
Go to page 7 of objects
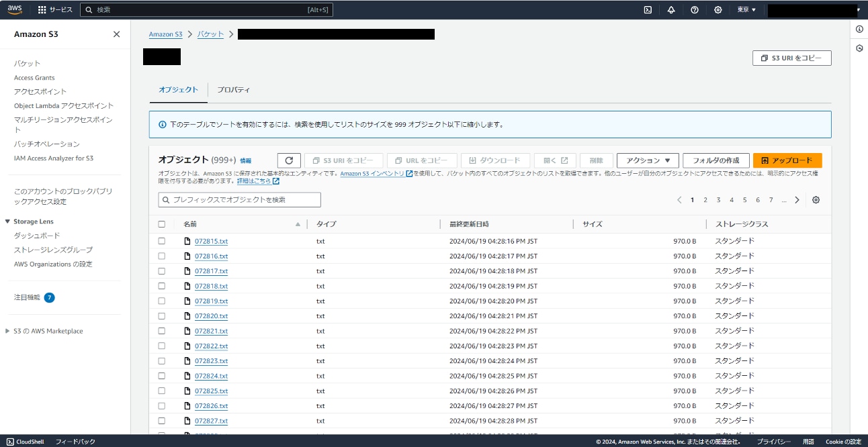(x=771, y=200)
